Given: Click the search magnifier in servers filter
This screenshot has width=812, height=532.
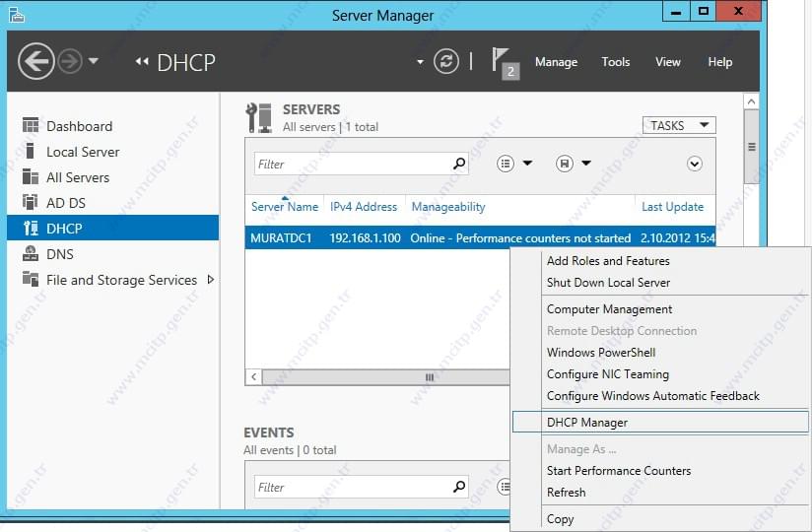Looking at the screenshot, I should 459,165.
